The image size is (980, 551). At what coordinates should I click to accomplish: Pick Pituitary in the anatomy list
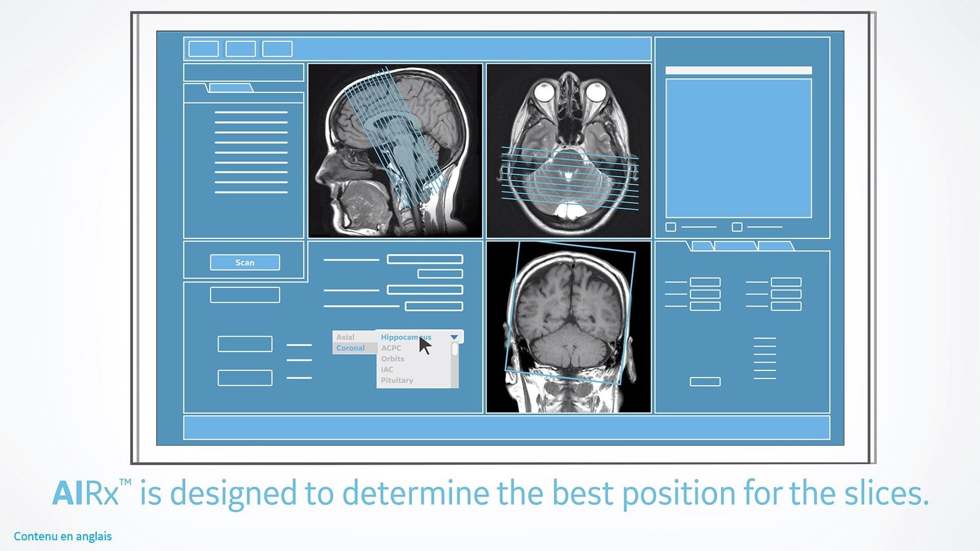pos(397,380)
